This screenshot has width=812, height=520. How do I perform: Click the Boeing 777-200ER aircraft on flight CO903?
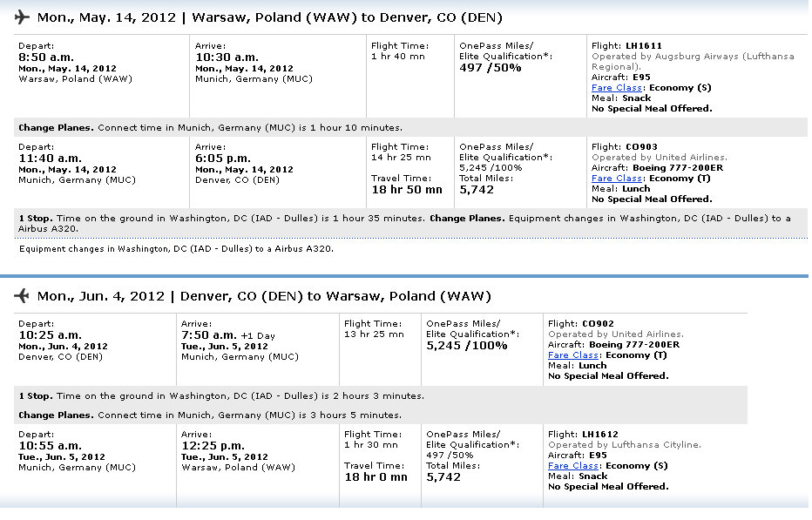point(678,168)
